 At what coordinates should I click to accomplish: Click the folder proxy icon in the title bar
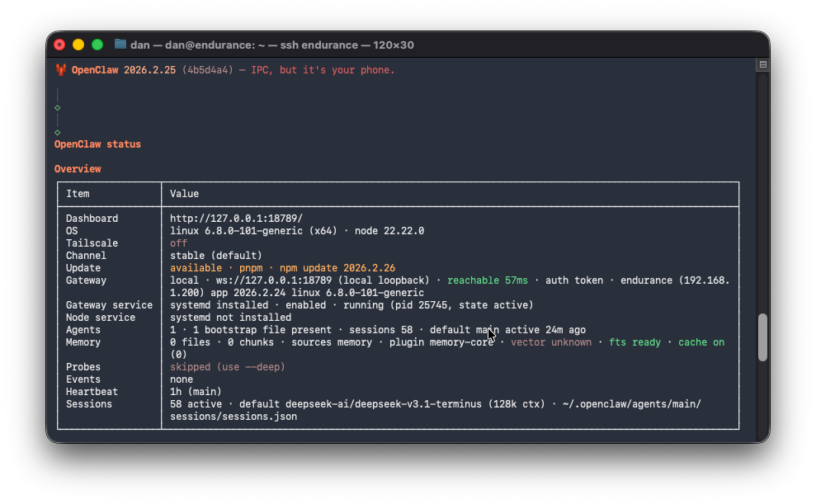pos(119,45)
